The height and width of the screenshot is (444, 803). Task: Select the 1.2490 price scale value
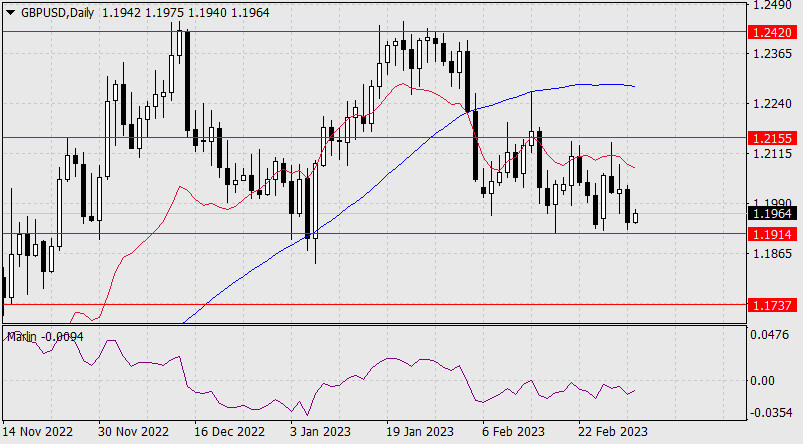point(772,5)
